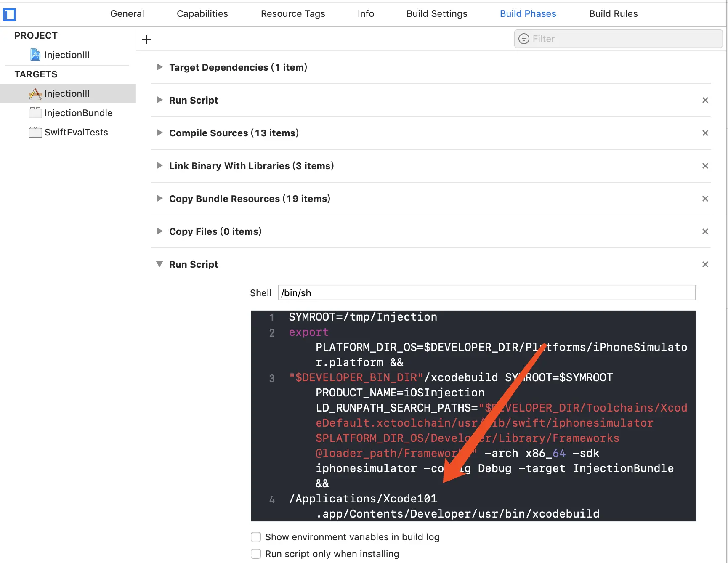
Task: Select the Build Phases tab
Action: tap(528, 13)
